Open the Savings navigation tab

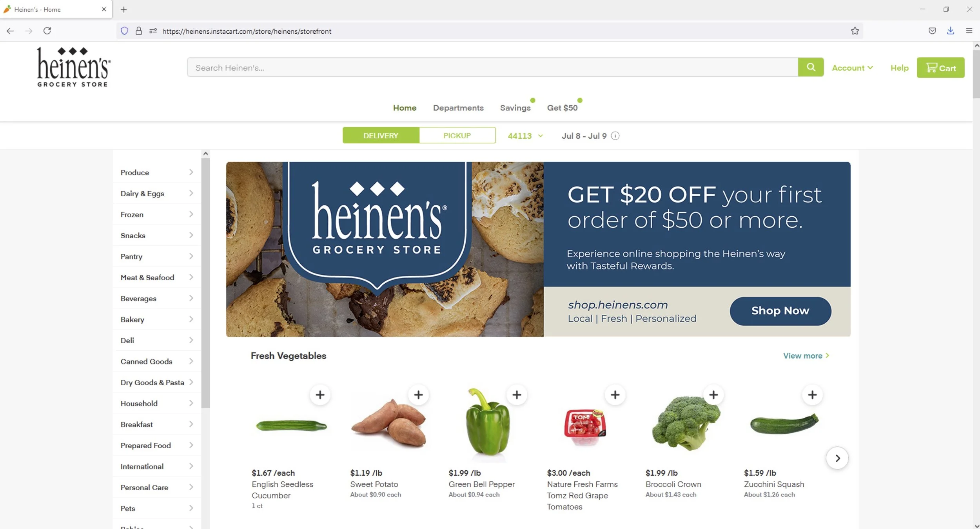515,108
